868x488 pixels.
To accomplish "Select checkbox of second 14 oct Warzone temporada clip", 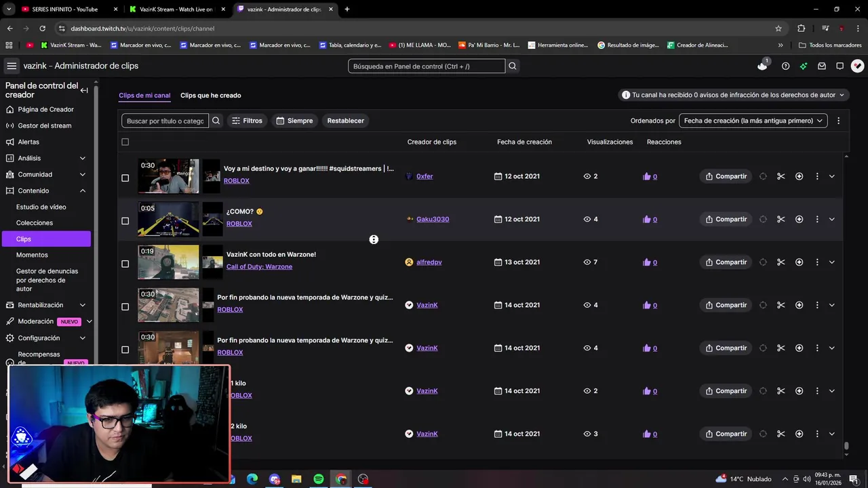I will click(x=125, y=350).
